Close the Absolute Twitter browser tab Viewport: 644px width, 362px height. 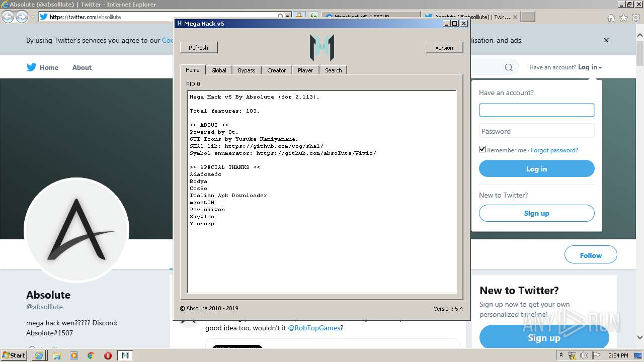point(515,17)
